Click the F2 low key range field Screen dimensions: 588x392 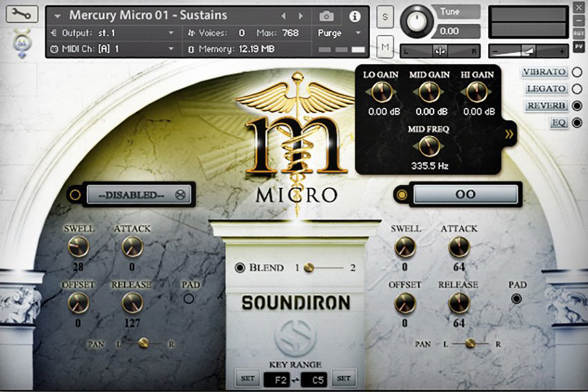coord(277,380)
